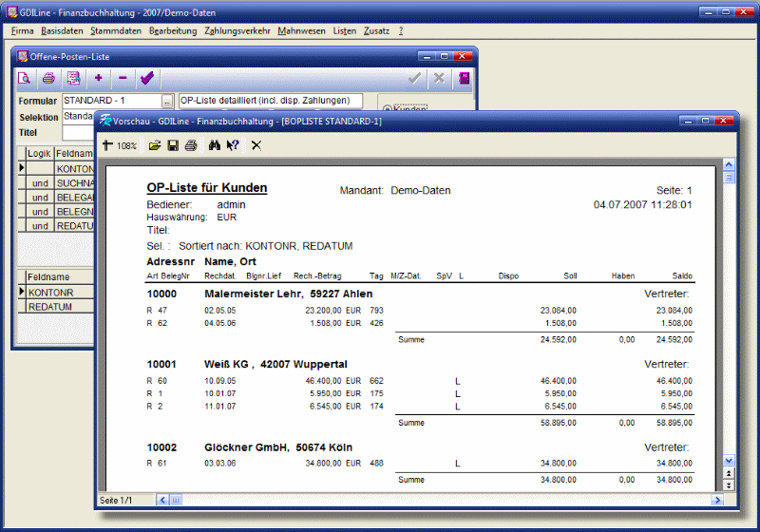Save the preview with the floppy disk icon
This screenshot has width=760, height=532.
pyautogui.click(x=173, y=145)
